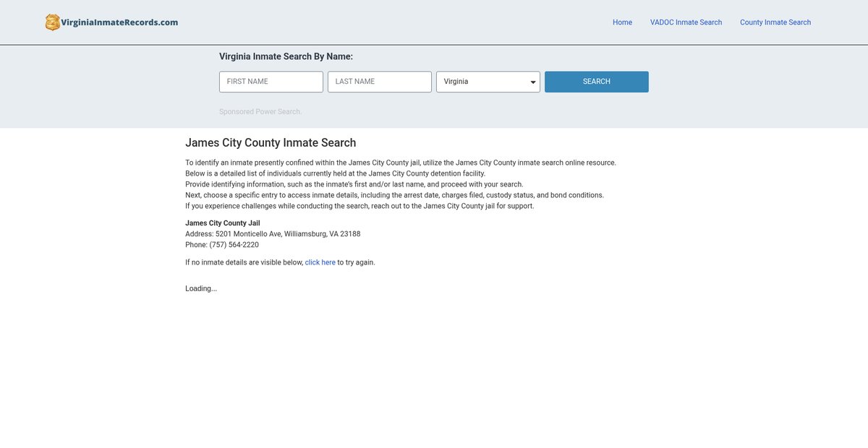Click the 'Sponsored Power Search.' text
The height and width of the screenshot is (448, 868).
click(260, 112)
